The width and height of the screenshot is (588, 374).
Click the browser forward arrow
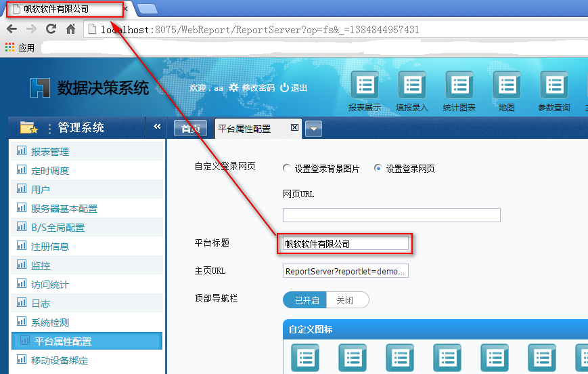coord(32,29)
